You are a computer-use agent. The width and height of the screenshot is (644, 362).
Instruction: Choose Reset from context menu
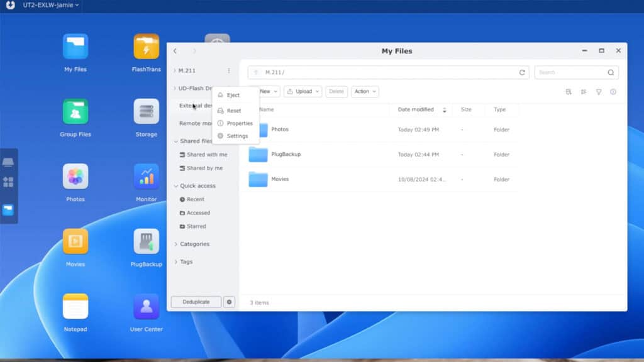[235, 111]
